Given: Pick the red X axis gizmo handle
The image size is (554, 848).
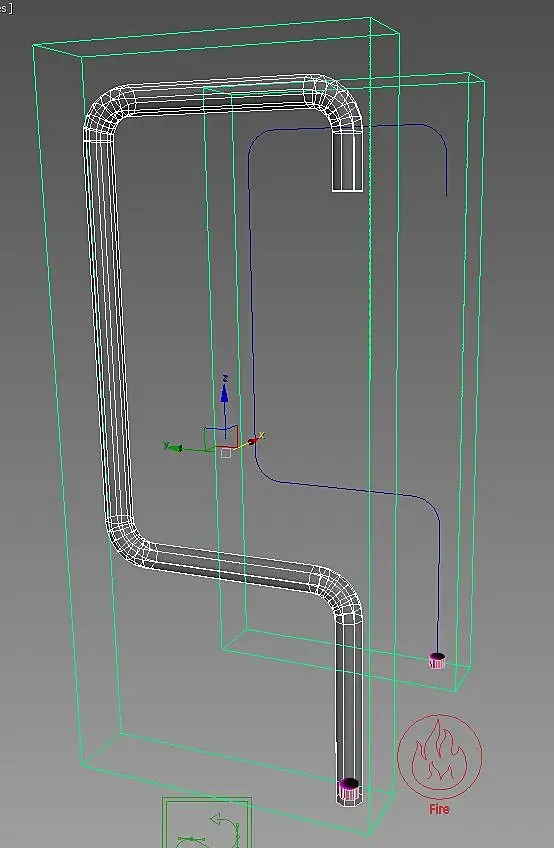Looking at the screenshot, I should (x=252, y=441).
